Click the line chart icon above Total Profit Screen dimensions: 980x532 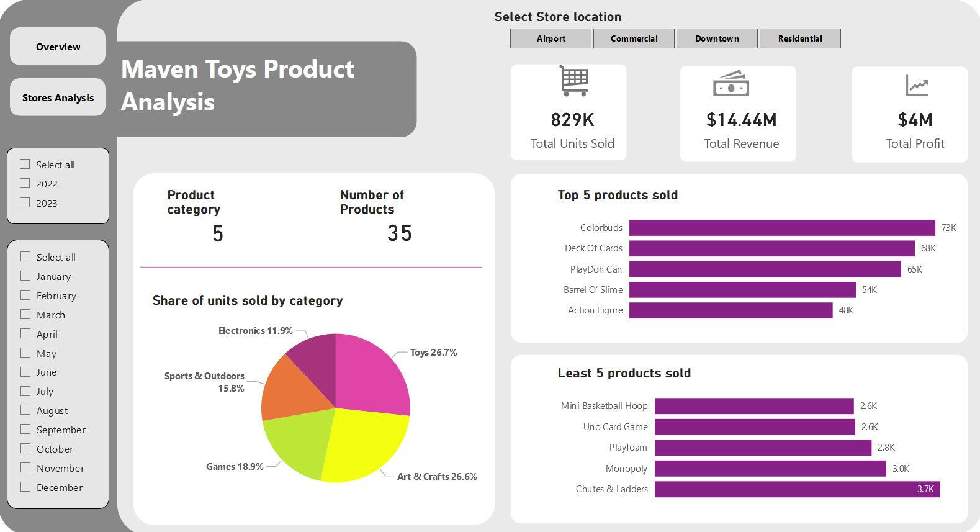916,86
